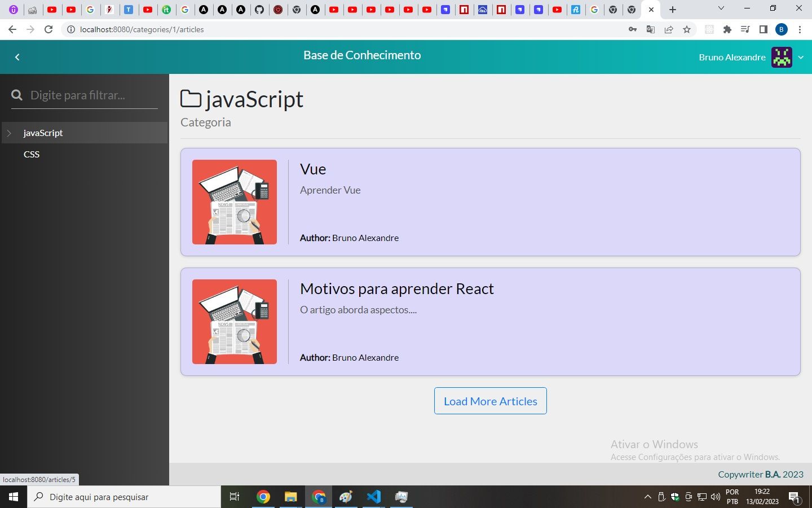Open the Vue article thumbnail

[235, 202]
